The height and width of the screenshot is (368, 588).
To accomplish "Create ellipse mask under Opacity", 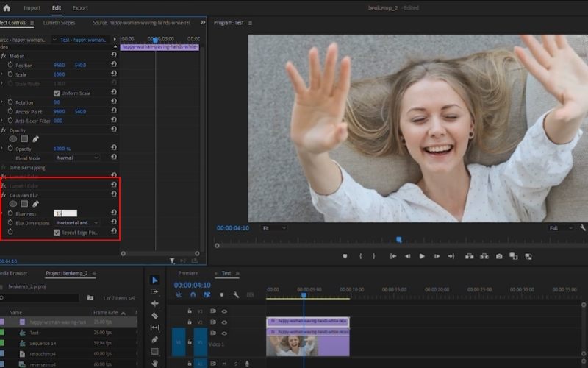I will pyautogui.click(x=12, y=138).
